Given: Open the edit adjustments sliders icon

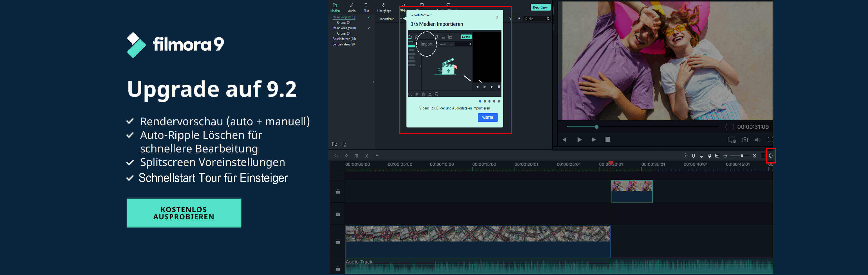Looking at the screenshot, I should click(377, 156).
